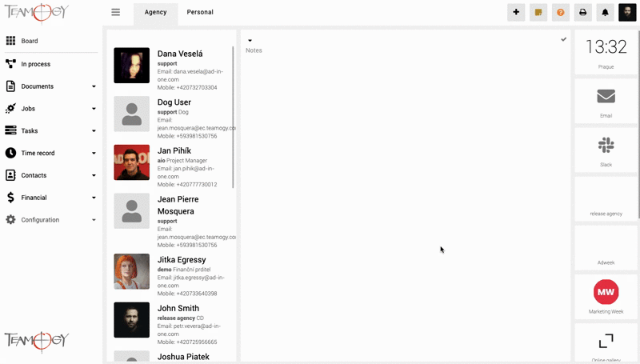The image size is (640, 364).
Task: Select Documents label in sidebar
Action: (x=37, y=86)
